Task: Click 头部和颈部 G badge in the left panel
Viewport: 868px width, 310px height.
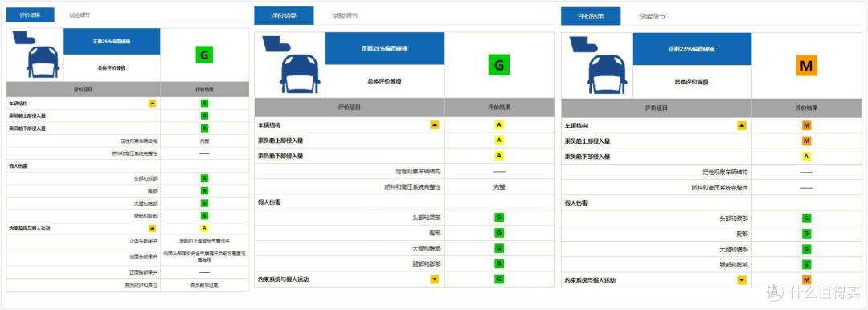Action: pos(204,178)
